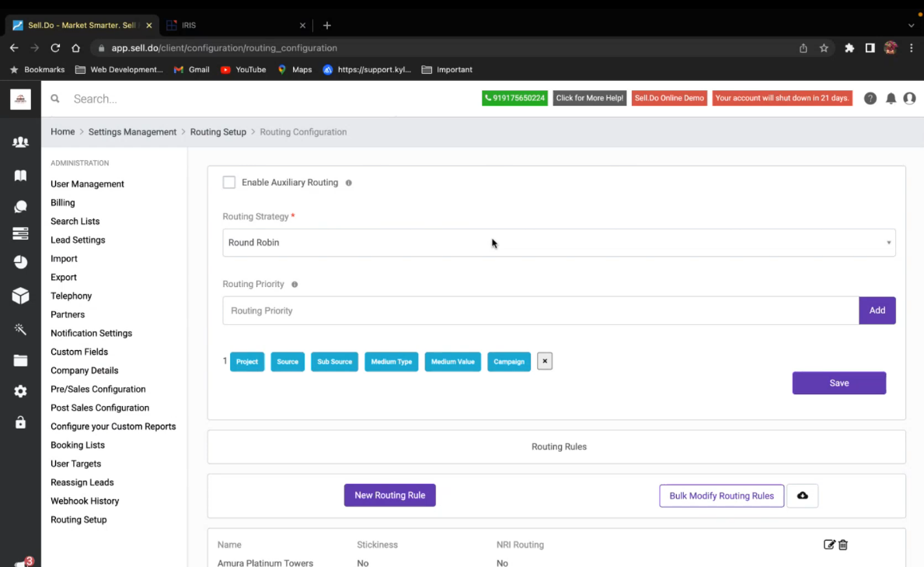Screen dimensions: 924x567
Task: Open the pie chart reports icon
Action: [21, 262]
